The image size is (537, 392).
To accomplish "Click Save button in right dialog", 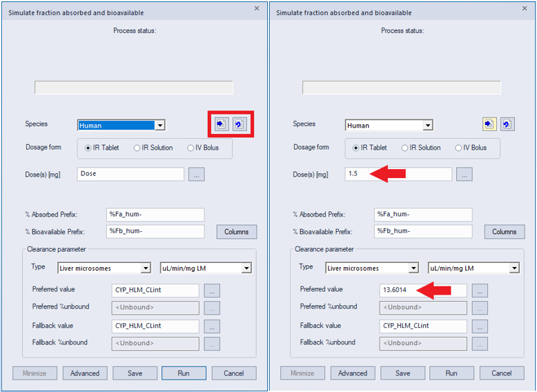I will tap(403, 373).
